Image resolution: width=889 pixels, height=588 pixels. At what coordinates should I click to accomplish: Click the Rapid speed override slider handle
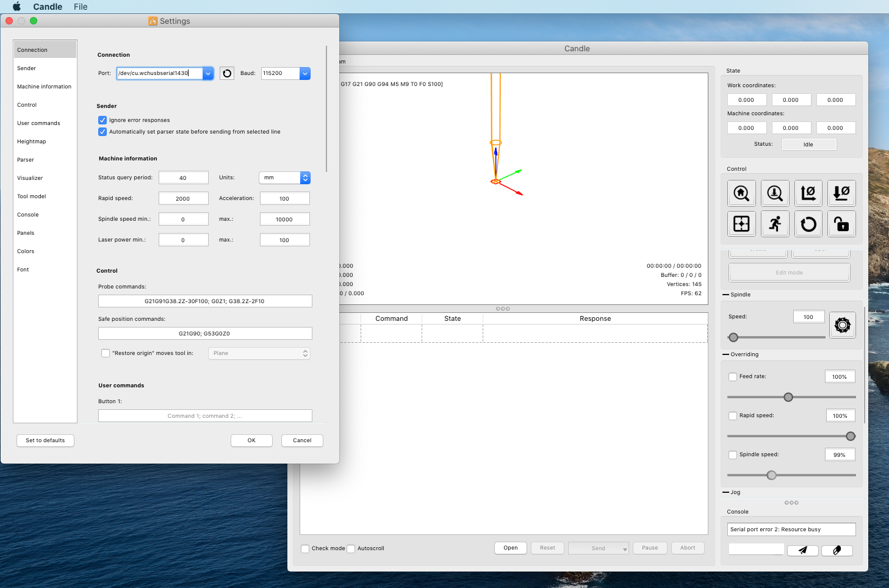coord(851,436)
